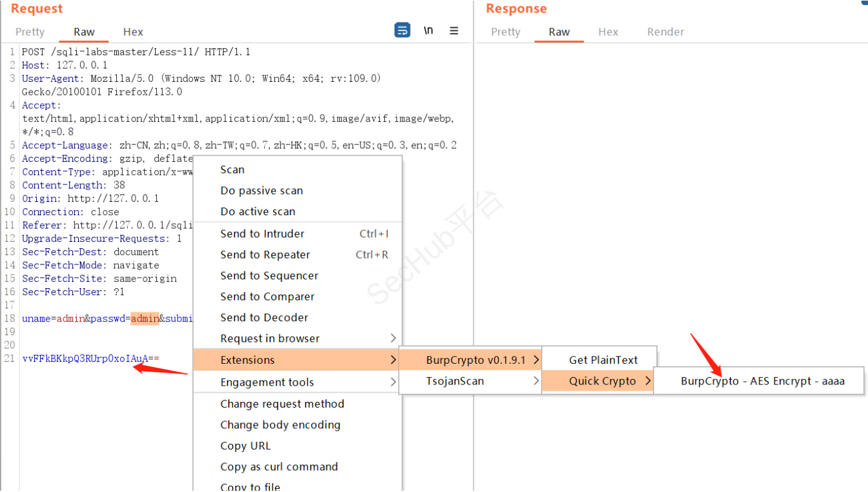Select the Response Pretty tab
This screenshot has width=868, height=492.
[505, 32]
